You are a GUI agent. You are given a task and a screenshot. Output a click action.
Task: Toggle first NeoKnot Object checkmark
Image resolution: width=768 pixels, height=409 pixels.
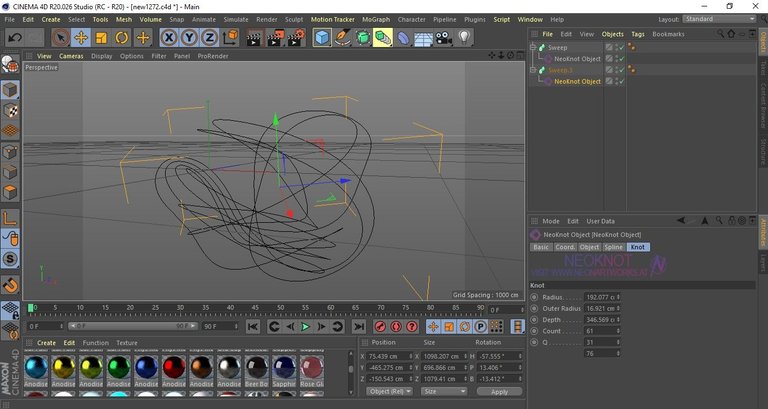622,59
